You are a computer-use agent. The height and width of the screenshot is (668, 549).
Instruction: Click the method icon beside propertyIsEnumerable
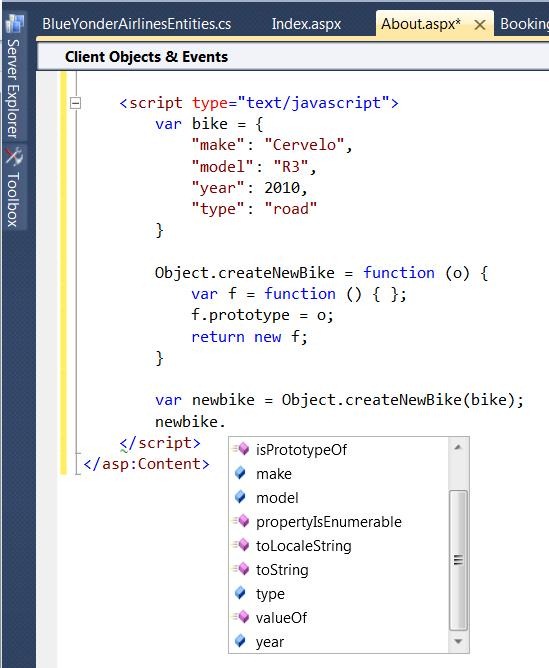tap(241, 521)
